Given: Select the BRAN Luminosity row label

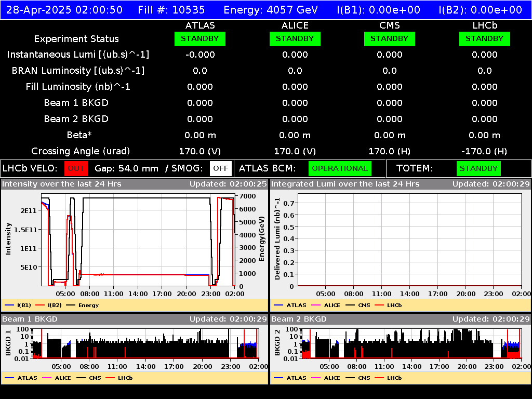Looking at the screenshot, I should 78,71.
